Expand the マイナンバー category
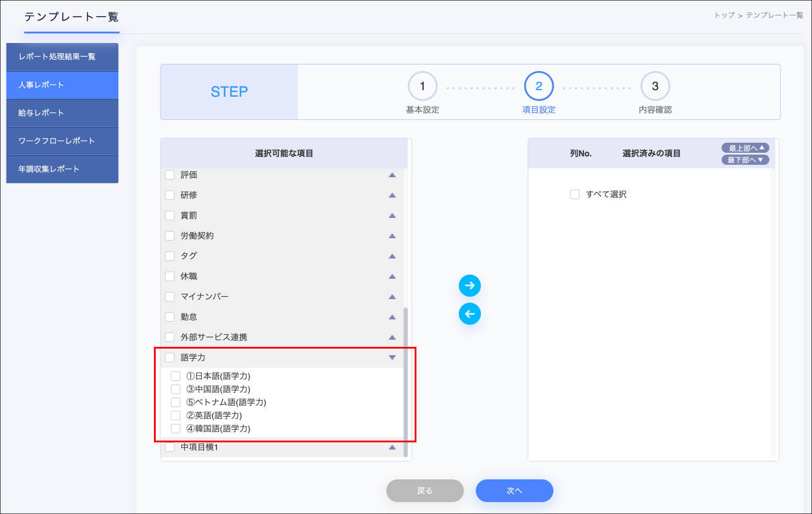Viewport: 812px width, 514px height. pyautogui.click(x=392, y=297)
